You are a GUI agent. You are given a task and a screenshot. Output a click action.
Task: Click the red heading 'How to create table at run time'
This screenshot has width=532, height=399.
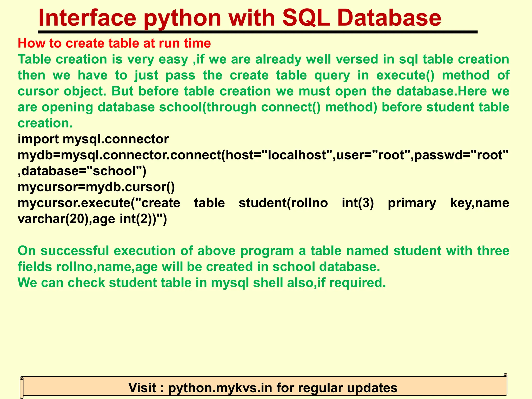tap(114, 43)
